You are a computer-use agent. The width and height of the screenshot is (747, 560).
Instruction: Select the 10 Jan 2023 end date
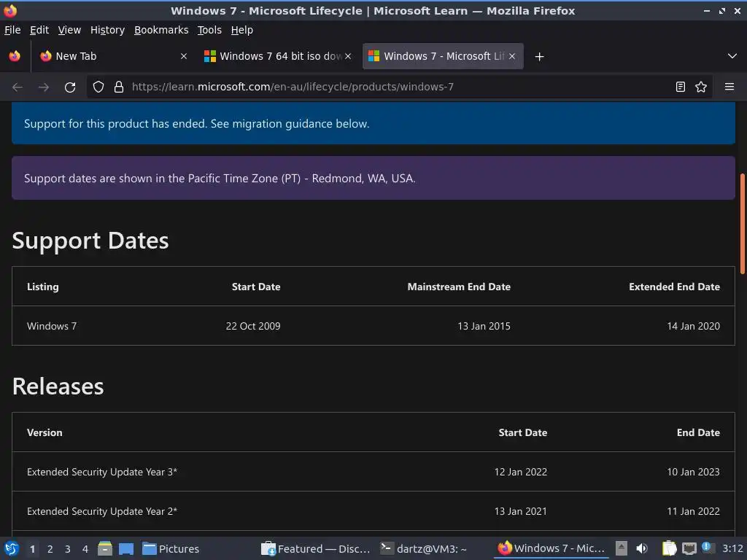(x=693, y=472)
